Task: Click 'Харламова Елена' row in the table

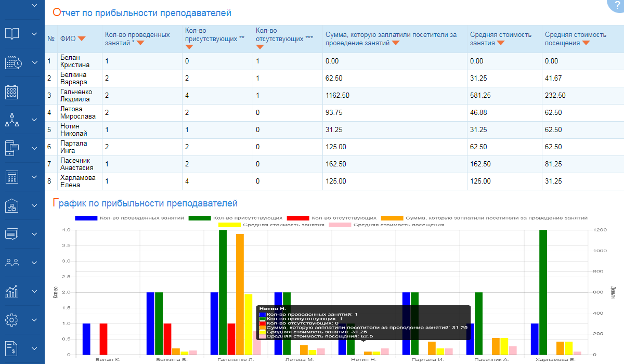Action: pyautogui.click(x=78, y=181)
